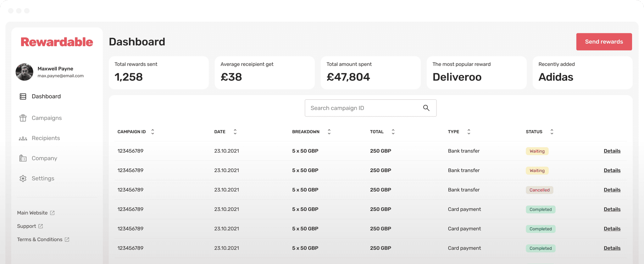Click external link icon beside Support
The height and width of the screenshot is (264, 644).
tap(41, 226)
